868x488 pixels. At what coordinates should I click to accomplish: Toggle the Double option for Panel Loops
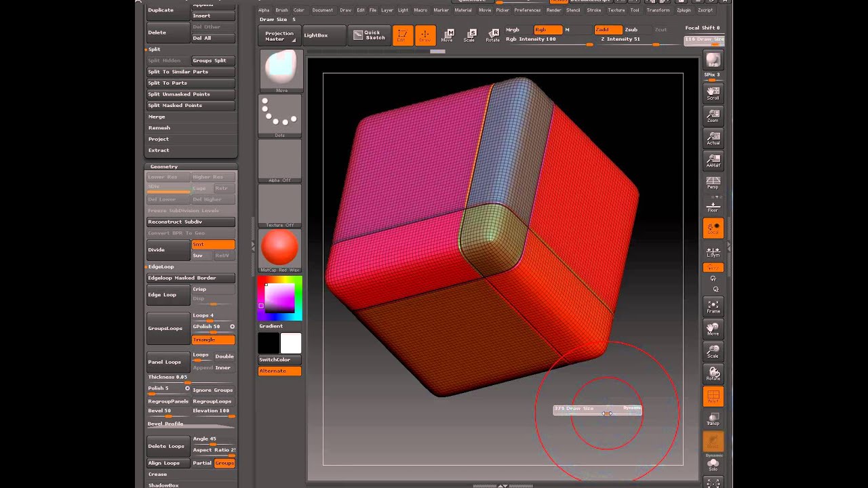coord(224,356)
